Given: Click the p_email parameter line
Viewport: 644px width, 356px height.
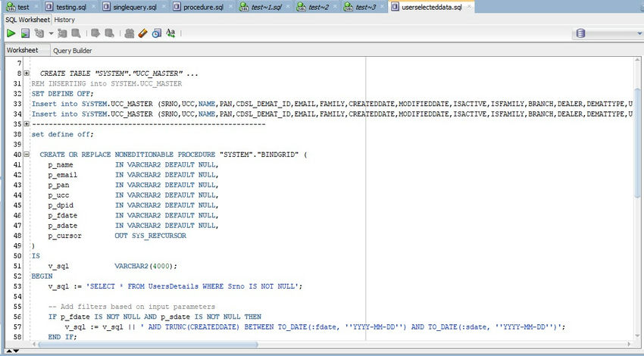Looking at the screenshot, I should [133, 175].
